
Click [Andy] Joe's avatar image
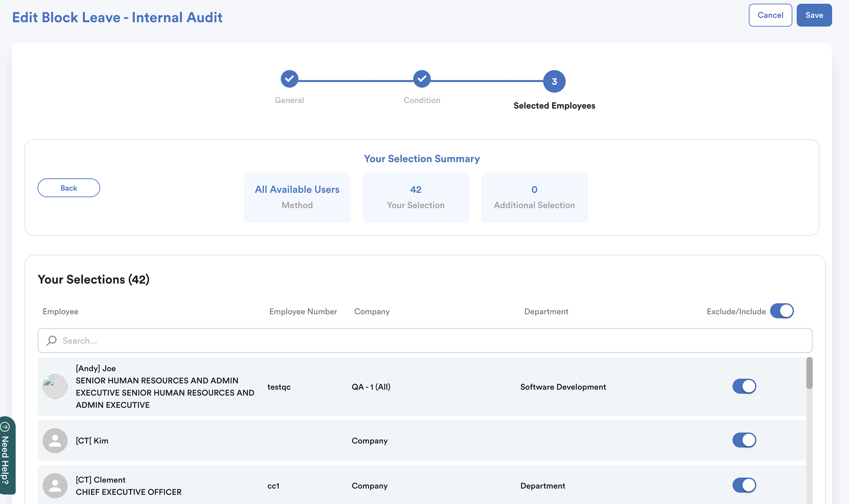[55, 386]
